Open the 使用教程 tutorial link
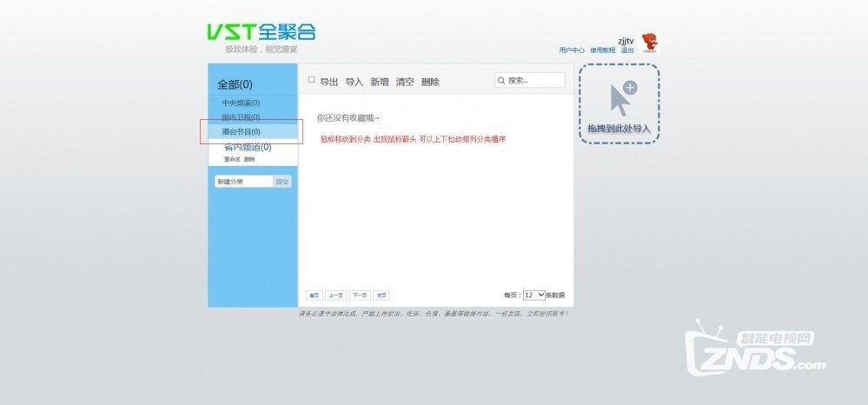The image size is (868, 405). (x=602, y=50)
